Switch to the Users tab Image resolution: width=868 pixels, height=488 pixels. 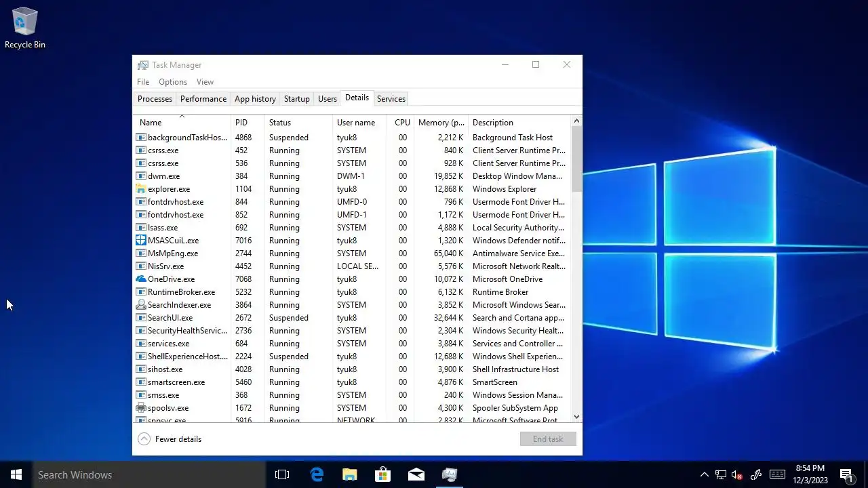point(328,99)
